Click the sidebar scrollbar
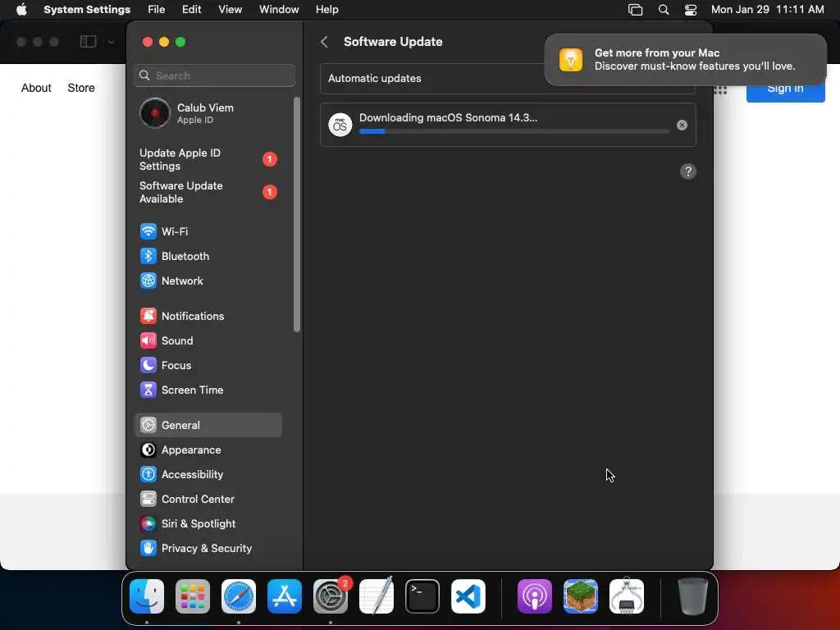The image size is (840, 630). pos(297,214)
